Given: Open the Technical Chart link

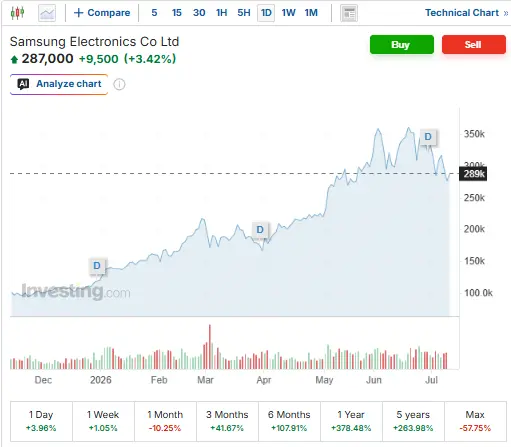Looking at the screenshot, I should tap(466, 13).
